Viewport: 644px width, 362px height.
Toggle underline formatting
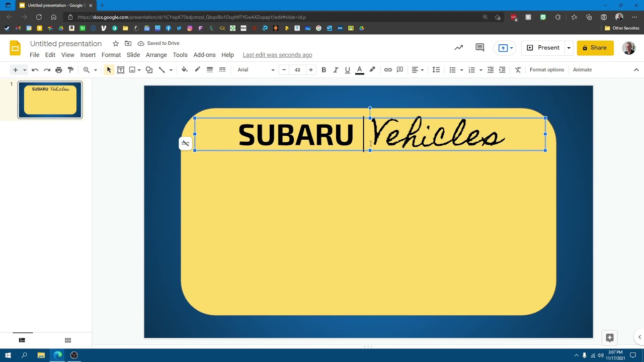(347, 70)
